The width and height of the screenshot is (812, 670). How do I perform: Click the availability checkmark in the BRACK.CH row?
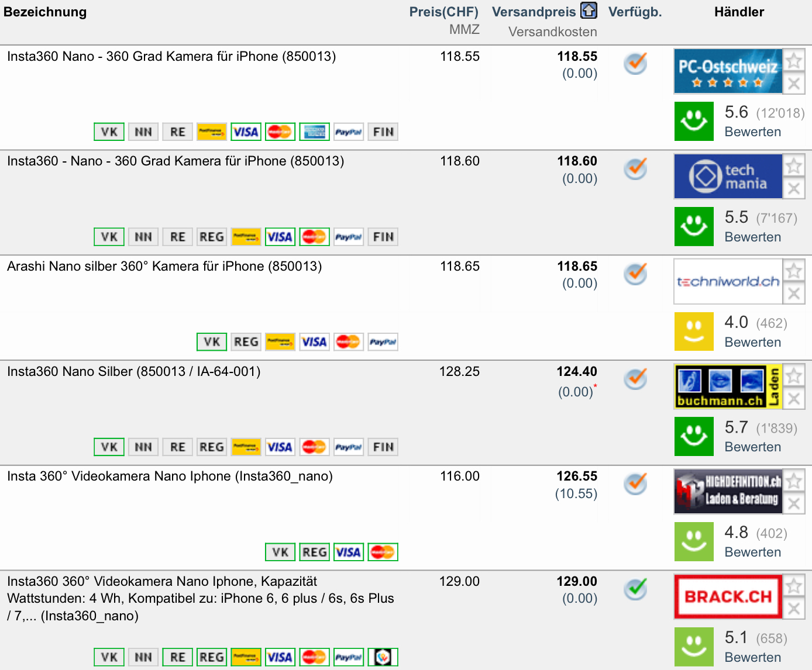(x=635, y=589)
